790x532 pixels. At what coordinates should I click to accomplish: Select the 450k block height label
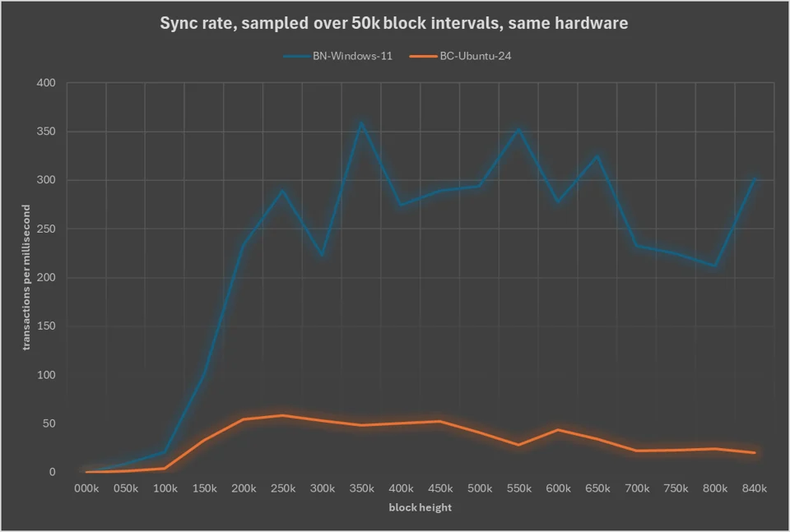pos(440,488)
